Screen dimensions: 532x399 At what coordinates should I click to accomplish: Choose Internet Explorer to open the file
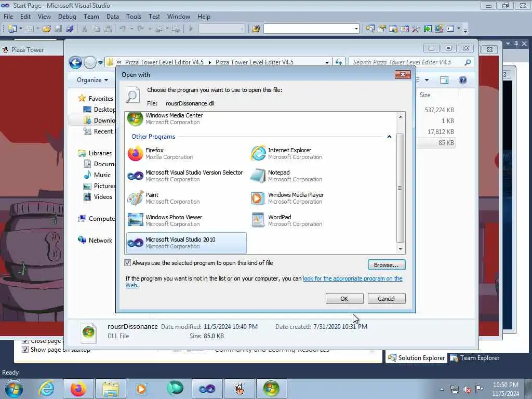tap(309, 153)
